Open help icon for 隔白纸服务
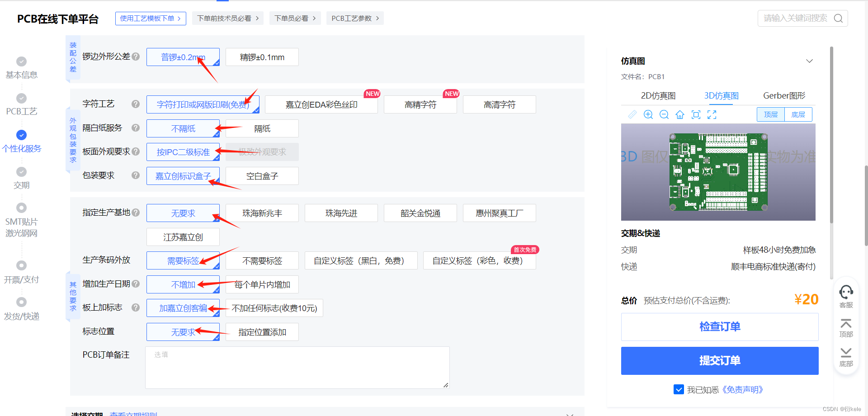Screen dimensions: 868x416 pyautogui.click(x=136, y=128)
